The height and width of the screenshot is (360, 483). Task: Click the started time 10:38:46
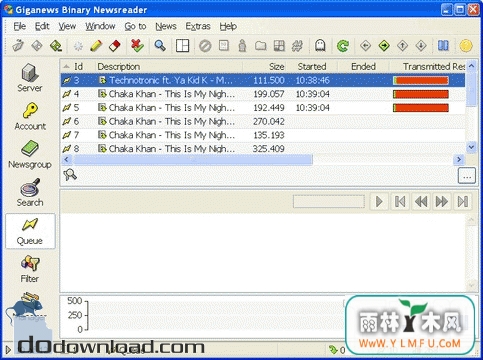click(312, 80)
